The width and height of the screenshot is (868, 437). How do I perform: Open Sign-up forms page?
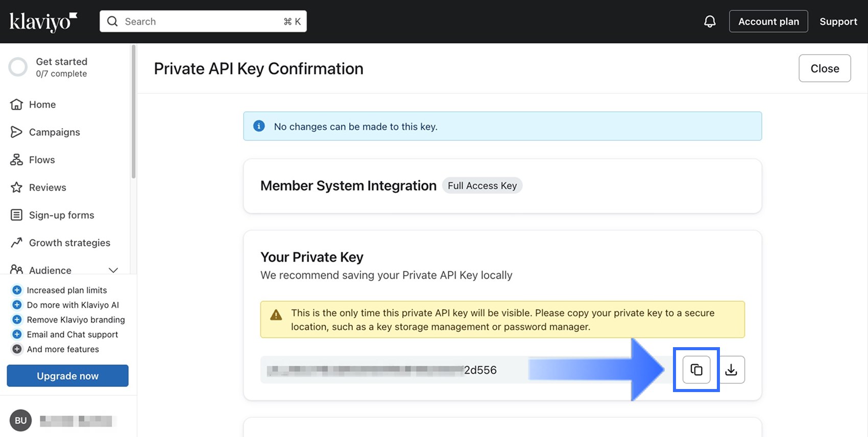pyautogui.click(x=61, y=215)
